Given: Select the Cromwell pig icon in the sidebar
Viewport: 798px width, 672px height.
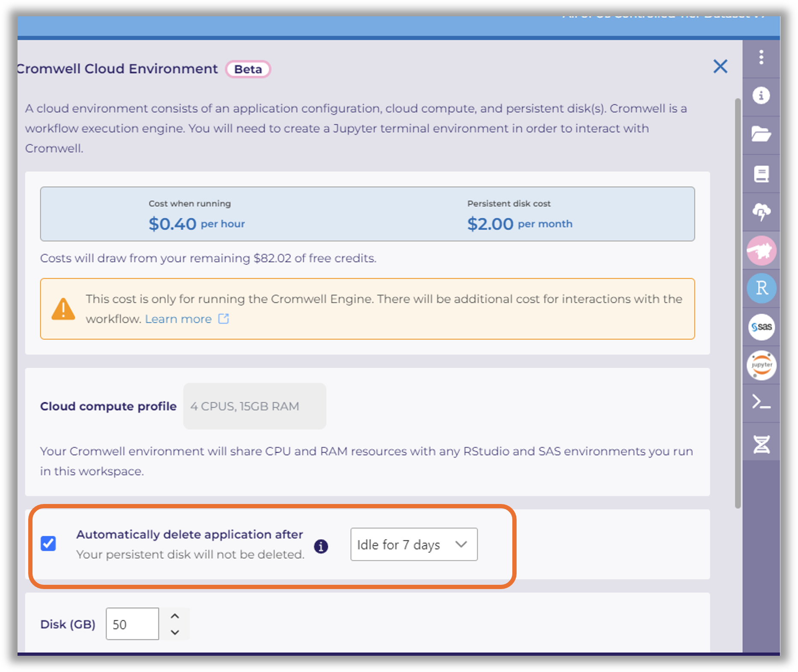Looking at the screenshot, I should coord(761,250).
